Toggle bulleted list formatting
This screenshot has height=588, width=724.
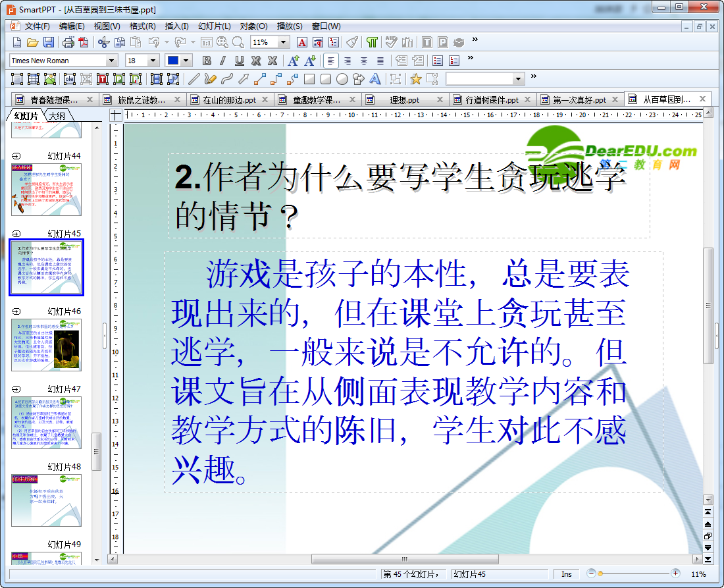click(x=438, y=61)
